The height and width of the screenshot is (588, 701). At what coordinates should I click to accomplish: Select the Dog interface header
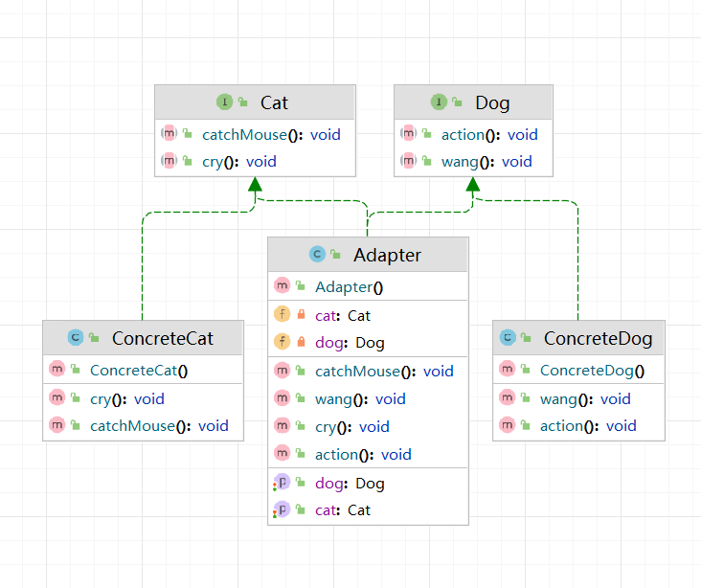[x=492, y=102]
